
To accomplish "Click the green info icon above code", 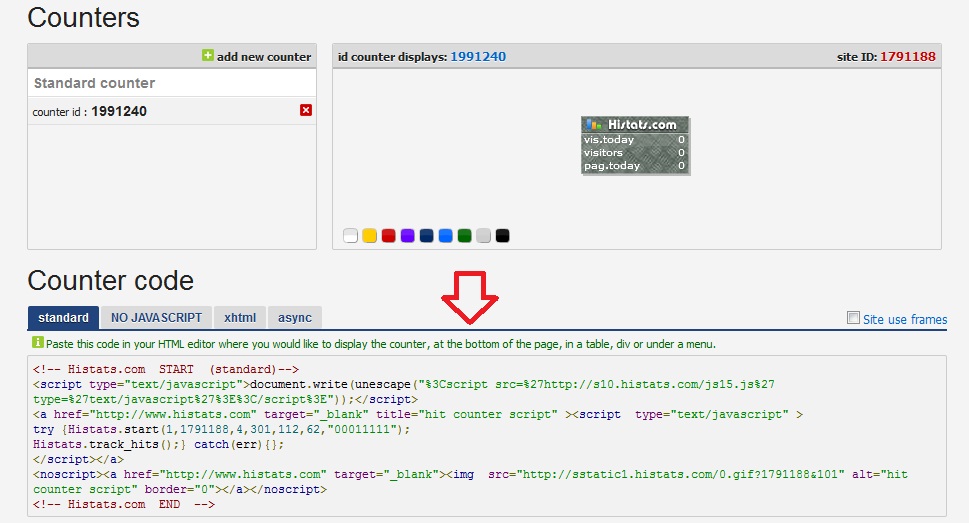I will pos(38,342).
